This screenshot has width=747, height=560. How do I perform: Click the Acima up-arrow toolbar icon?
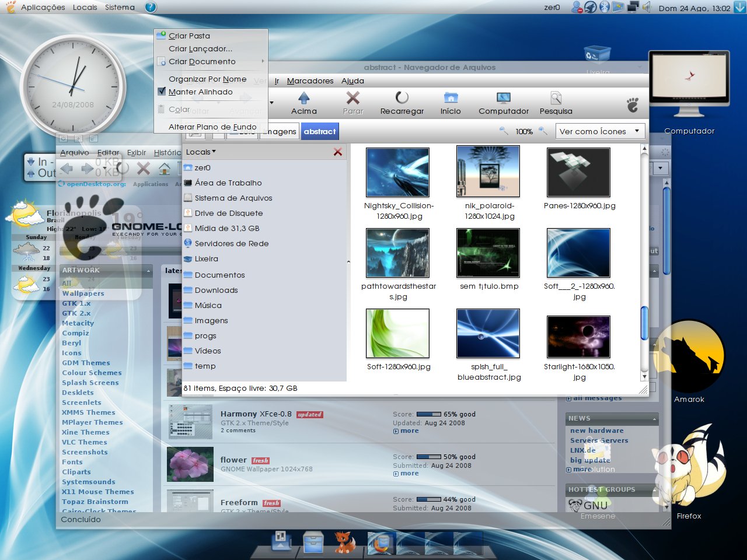[303, 97]
